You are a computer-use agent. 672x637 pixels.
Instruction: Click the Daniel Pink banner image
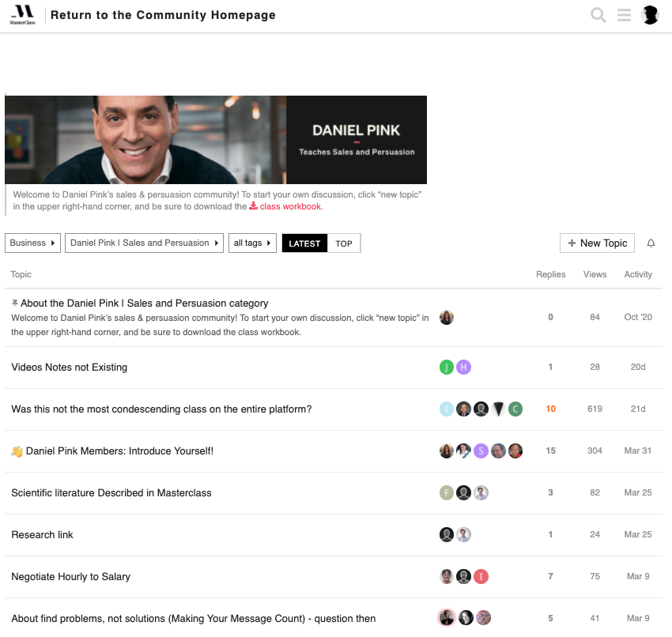coord(216,140)
